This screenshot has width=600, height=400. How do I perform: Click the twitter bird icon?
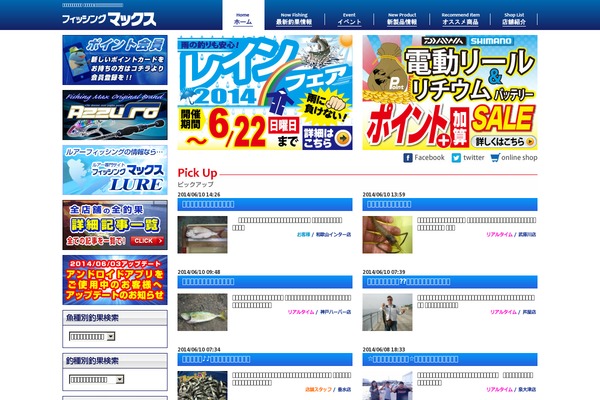(x=456, y=158)
